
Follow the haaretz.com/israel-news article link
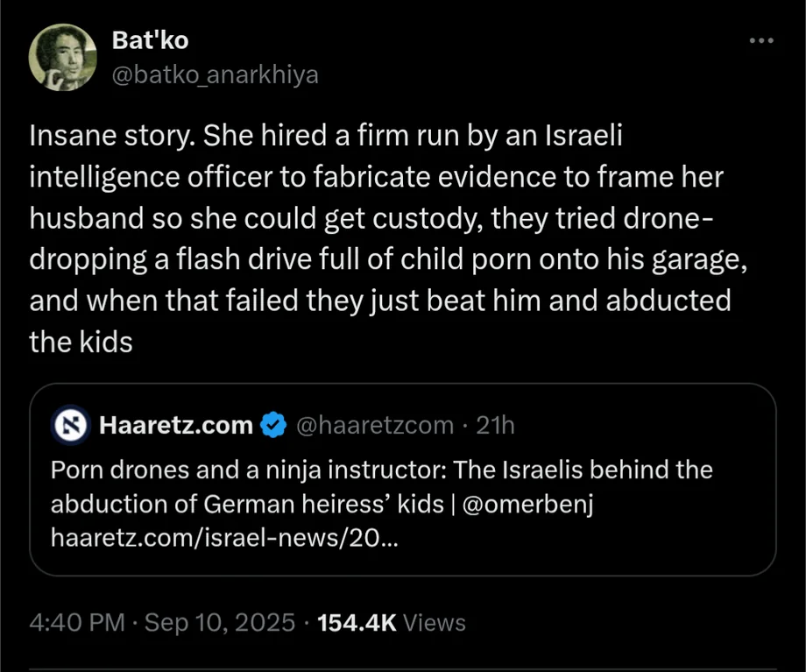pyautogui.click(x=224, y=539)
